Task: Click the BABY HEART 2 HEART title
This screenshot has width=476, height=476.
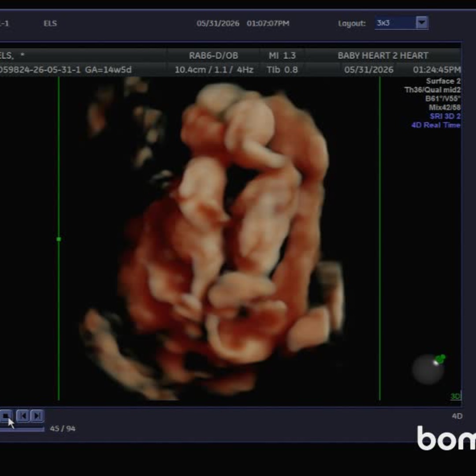Action: (383, 56)
